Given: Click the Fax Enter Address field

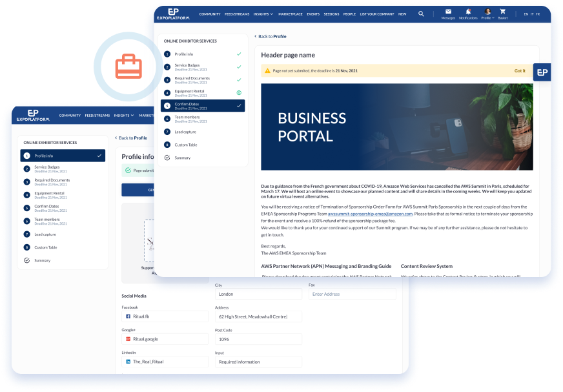Looking at the screenshot, I should [353, 294].
